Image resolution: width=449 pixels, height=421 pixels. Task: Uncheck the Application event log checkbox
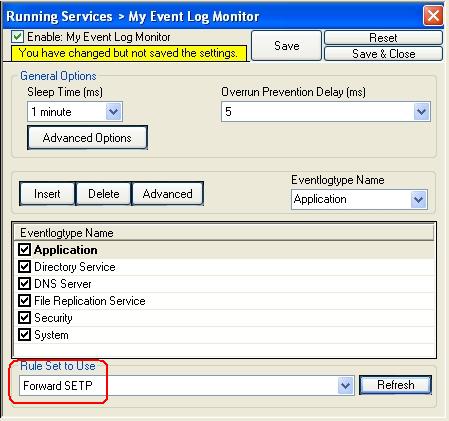pos(24,249)
